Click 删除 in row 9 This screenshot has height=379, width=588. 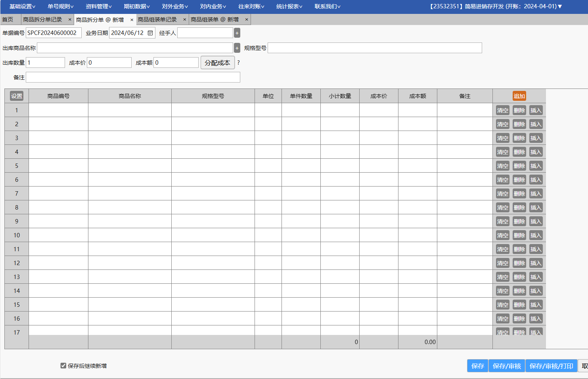point(519,221)
